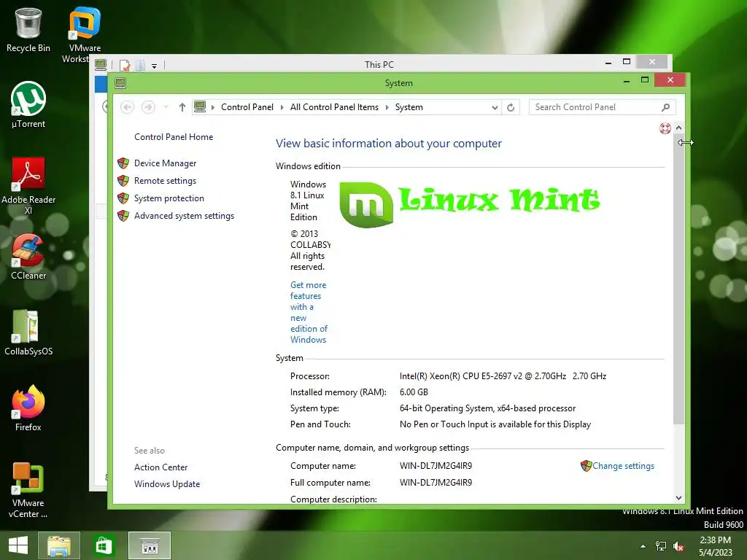Click Change settings for computer name

point(623,466)
